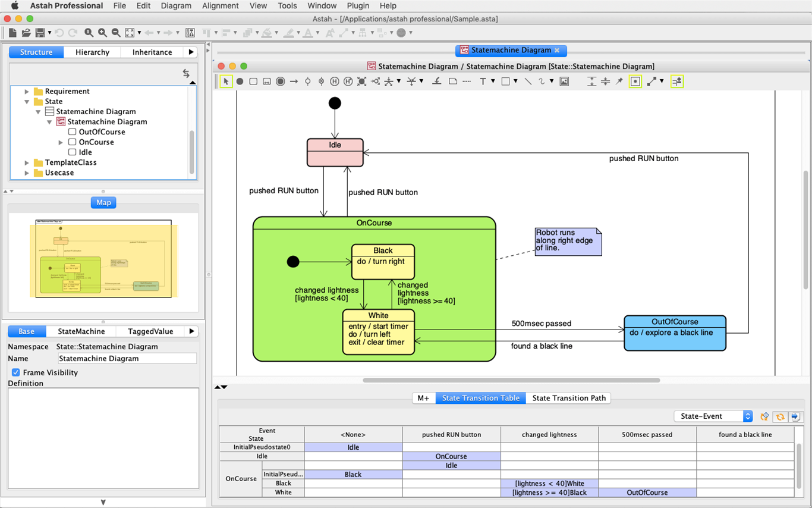Switch to the TaggedValue tab
812x508 pixels.
pyautogui.click(x=150, y=331)
